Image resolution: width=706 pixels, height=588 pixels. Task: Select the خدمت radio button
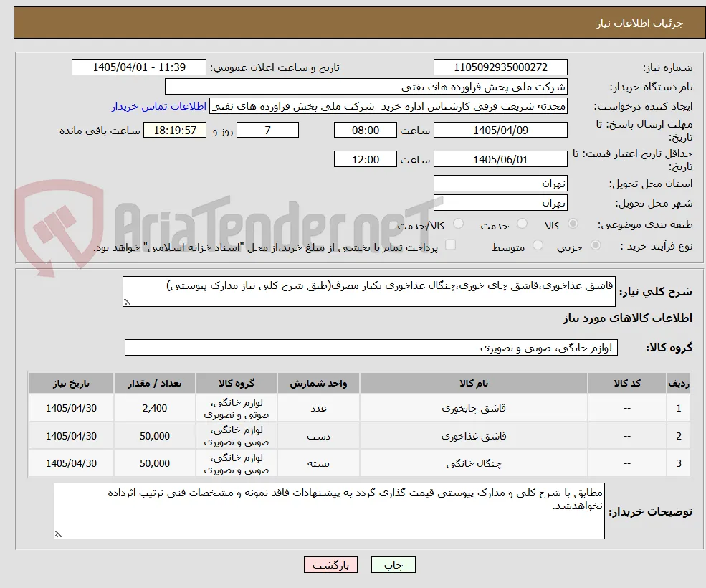coord(522,224)
